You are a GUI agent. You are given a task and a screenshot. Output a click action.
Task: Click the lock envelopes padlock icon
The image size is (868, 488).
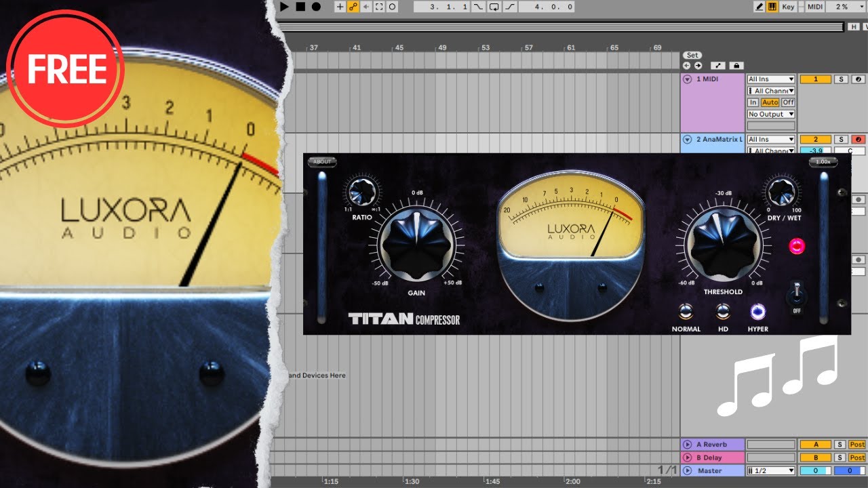click(736, 66)
